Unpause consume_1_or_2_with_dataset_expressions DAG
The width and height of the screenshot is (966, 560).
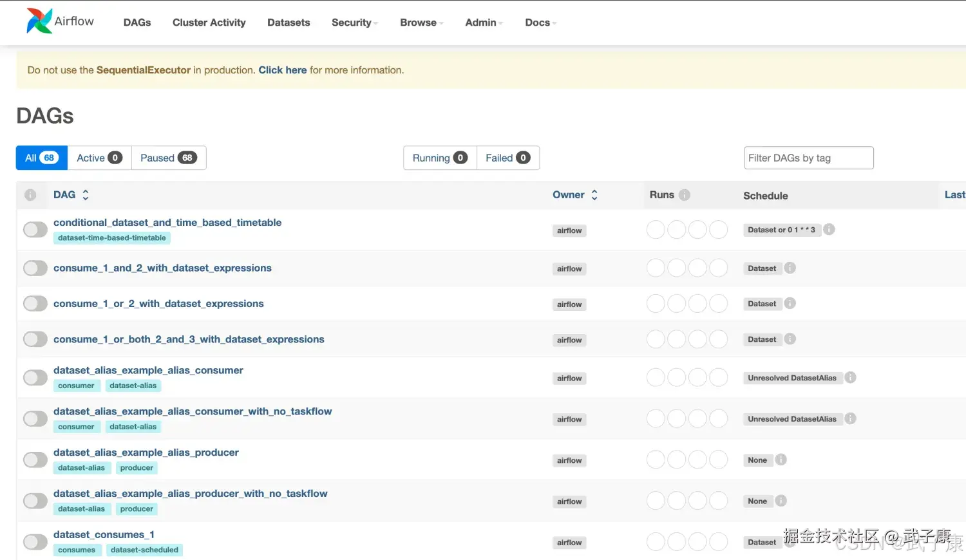(35, 304)
